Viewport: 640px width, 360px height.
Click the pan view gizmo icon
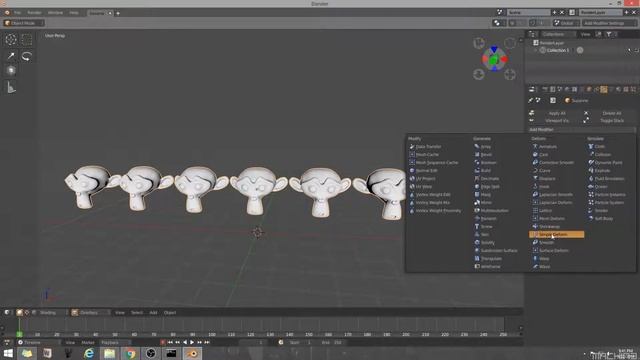point(510,74)
